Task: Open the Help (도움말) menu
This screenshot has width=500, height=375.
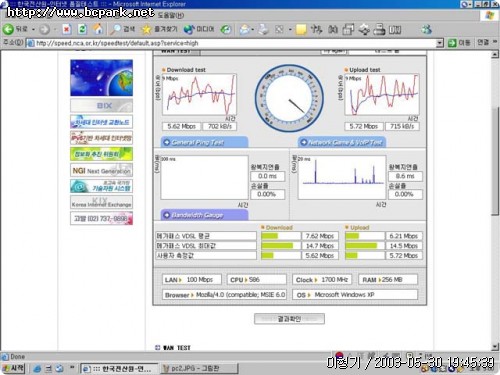Action: click(171, 15)
